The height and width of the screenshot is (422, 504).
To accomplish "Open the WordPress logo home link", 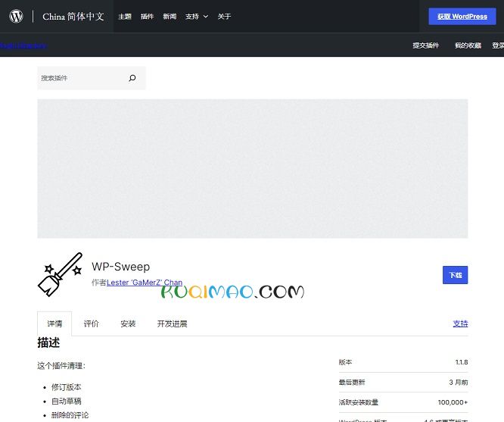I will (x=16, y=16).
